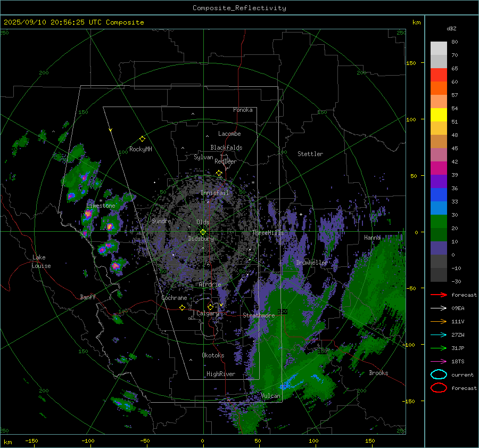Click the Didsbury label
479x448 pixels.
(201, 239)
